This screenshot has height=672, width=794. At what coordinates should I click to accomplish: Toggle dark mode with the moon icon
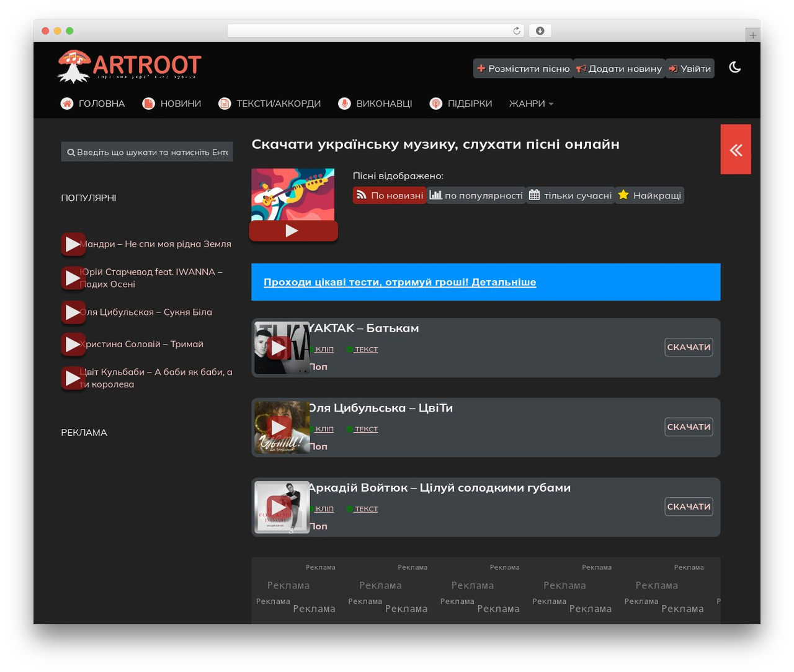(735, 68)
